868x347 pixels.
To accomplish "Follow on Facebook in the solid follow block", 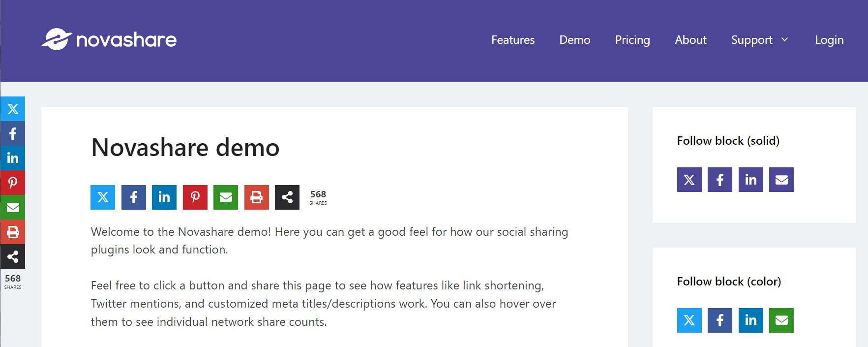I will [720, 180].
